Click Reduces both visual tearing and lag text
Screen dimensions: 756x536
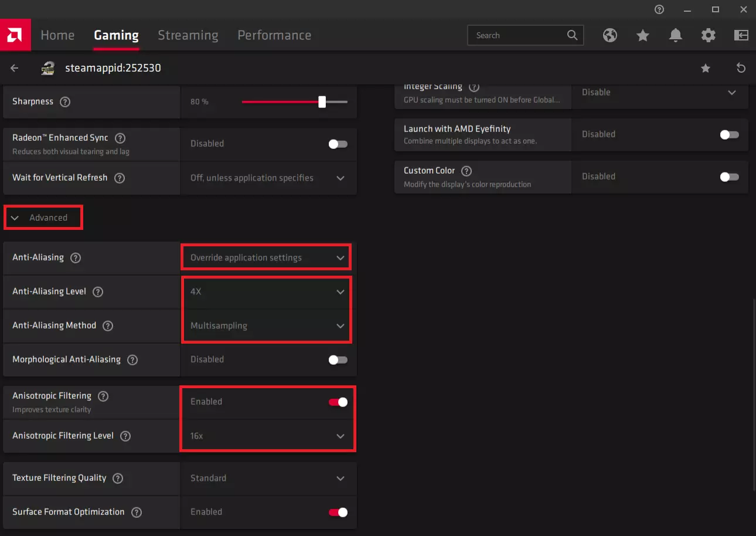point(71,151)
